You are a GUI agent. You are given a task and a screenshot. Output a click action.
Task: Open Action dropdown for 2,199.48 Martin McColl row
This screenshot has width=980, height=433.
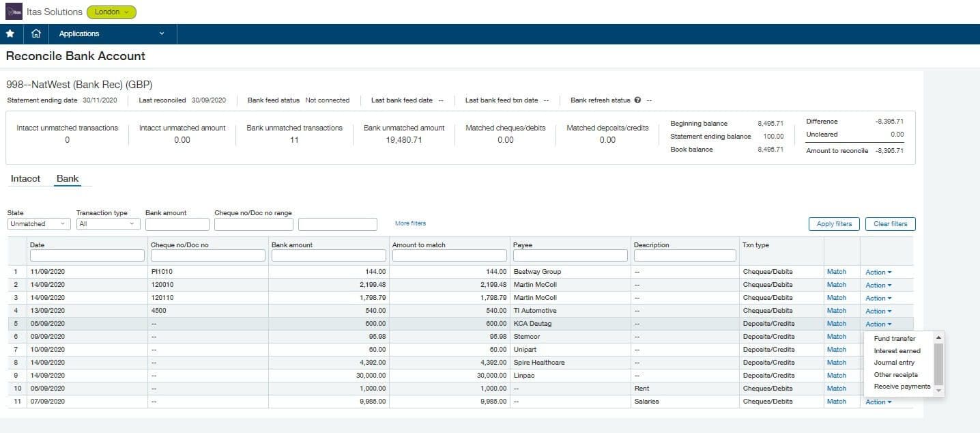coord(878,285)
